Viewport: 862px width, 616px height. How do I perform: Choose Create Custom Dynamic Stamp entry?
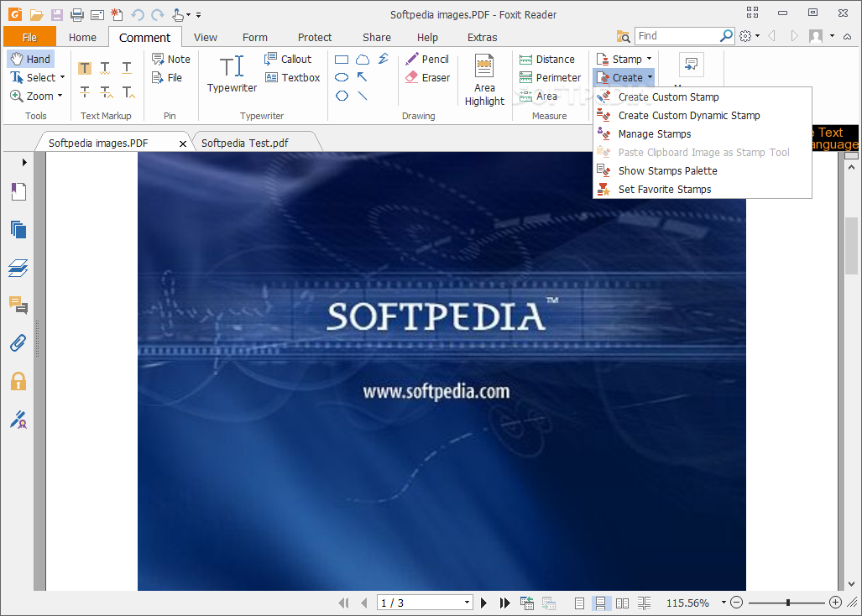pos(702,116)
